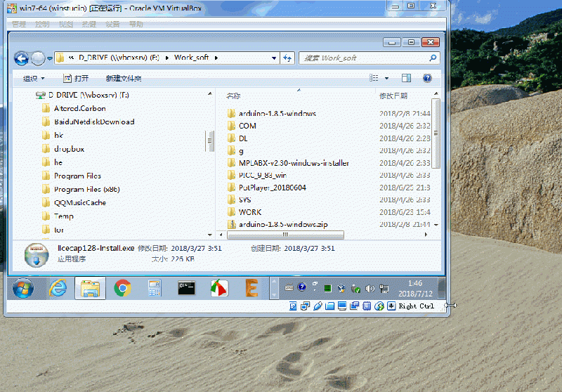
Task: Select dropbox folder in navigation tree
Action: 63,149
